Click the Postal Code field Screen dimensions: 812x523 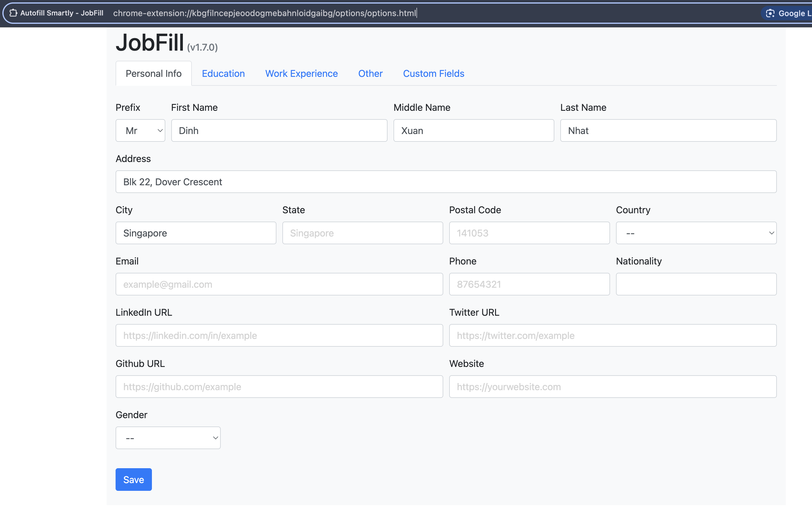(x=529, y=233)
